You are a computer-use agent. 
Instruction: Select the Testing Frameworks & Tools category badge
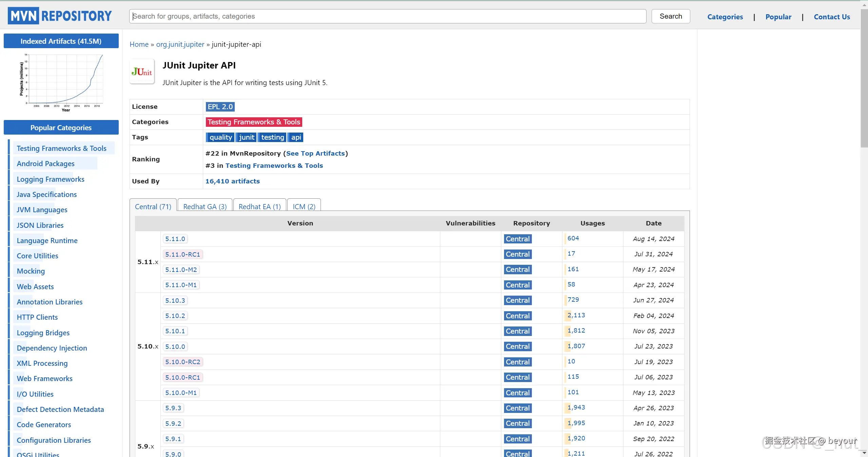[253, 122]
